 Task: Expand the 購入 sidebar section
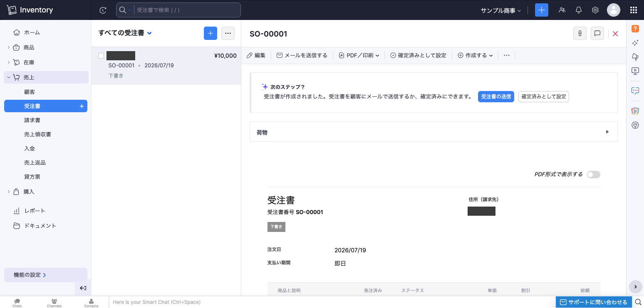pos(9,192)
